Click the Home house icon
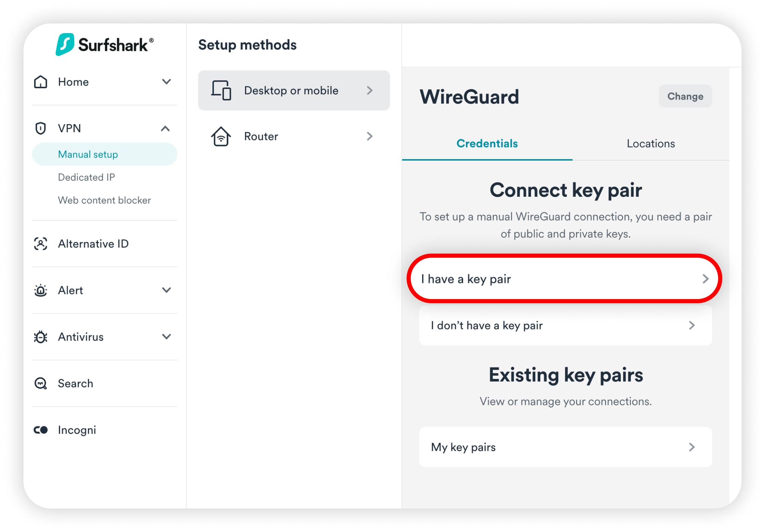The width and height of the screenshot is (765, 532). pyautogui.click(x=41, y=82)
